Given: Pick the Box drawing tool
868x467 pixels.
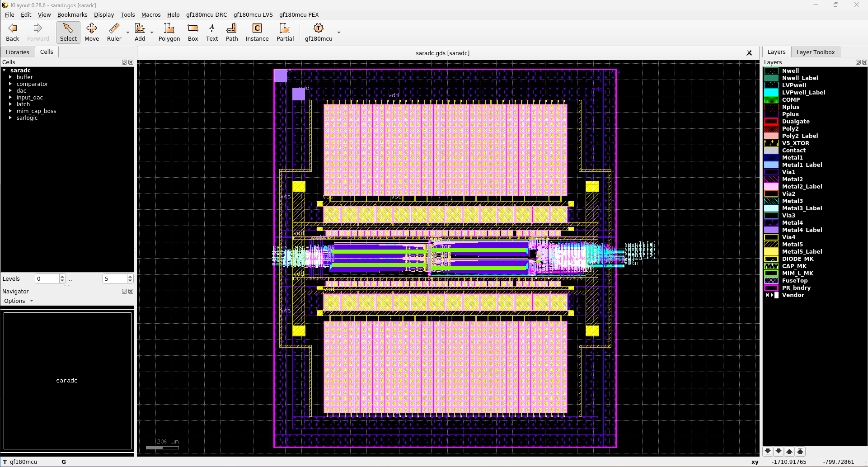Looking at the screenshot, I should pyautogui.click(x=193, y=32).
